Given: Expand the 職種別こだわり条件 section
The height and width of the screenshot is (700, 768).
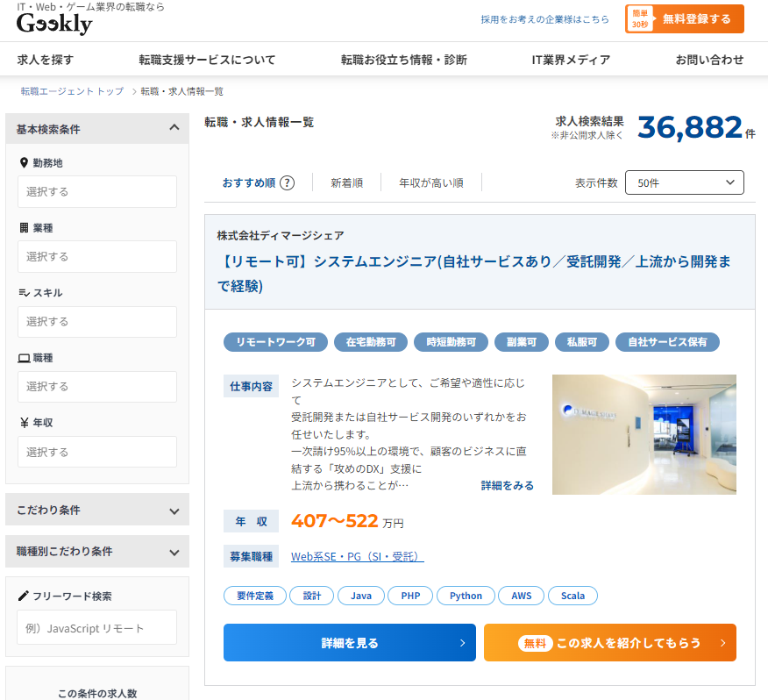Looking at the screenshot, I should click(x=174, y=552).
